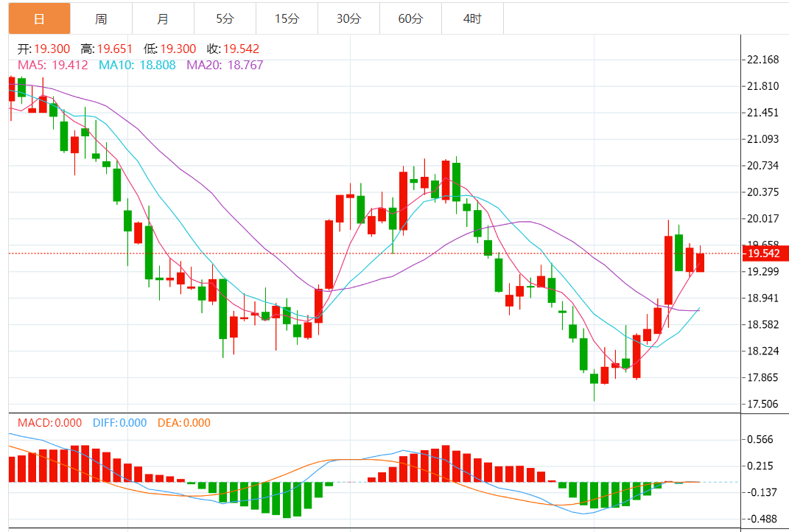This screenshot has width=789, height=532.
Task: Click the 21.810 price axis label
Action: (762, 86)
